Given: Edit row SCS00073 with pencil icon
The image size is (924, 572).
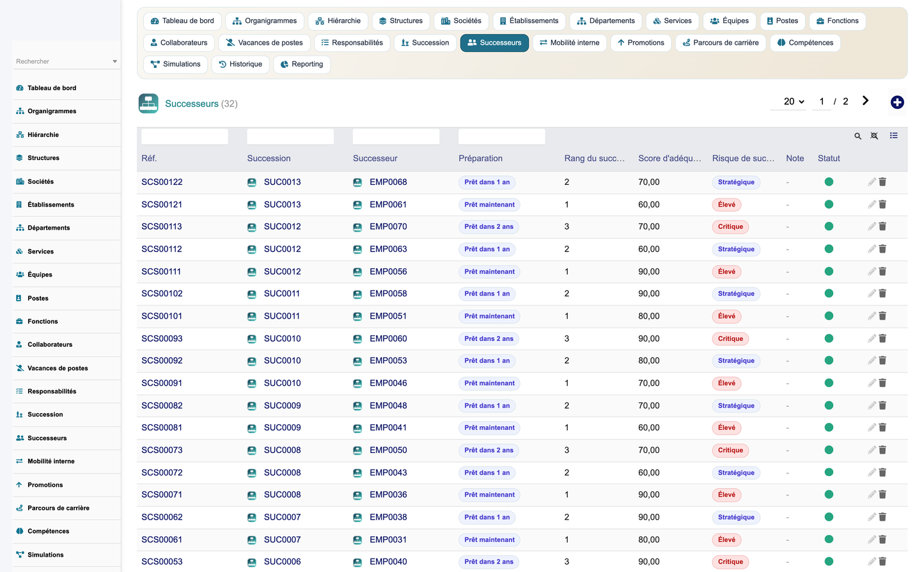Looking at the screenshot, I should (872, 450).
